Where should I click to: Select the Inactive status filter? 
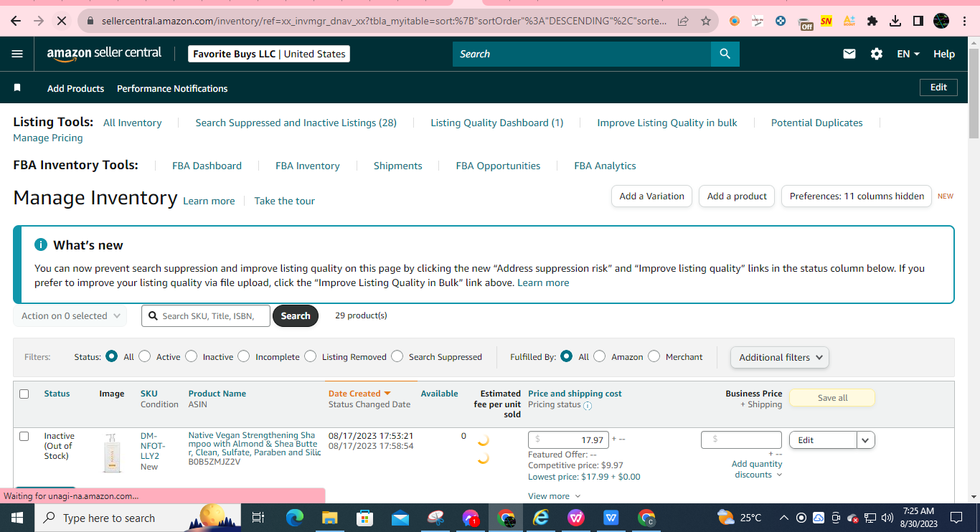[x=191, y=356]
